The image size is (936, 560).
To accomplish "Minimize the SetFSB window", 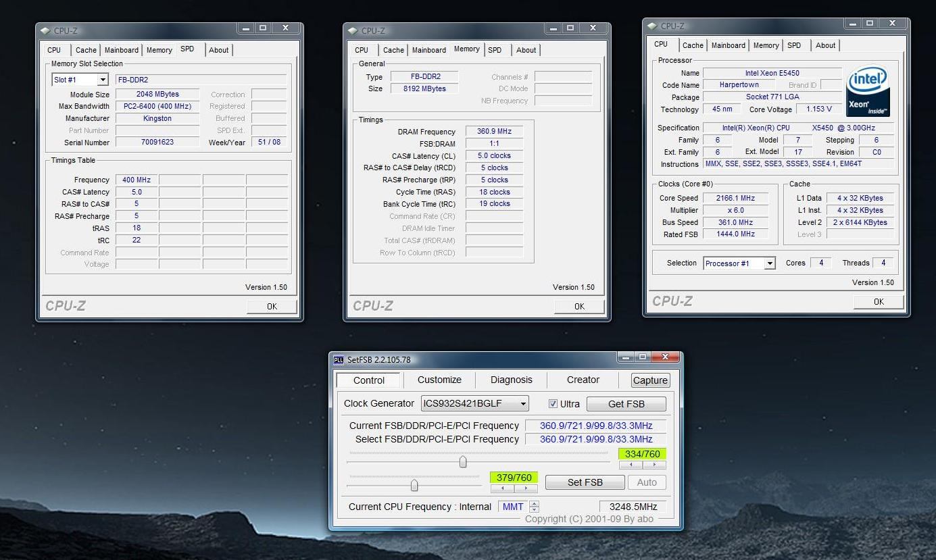I will [626, 357].
